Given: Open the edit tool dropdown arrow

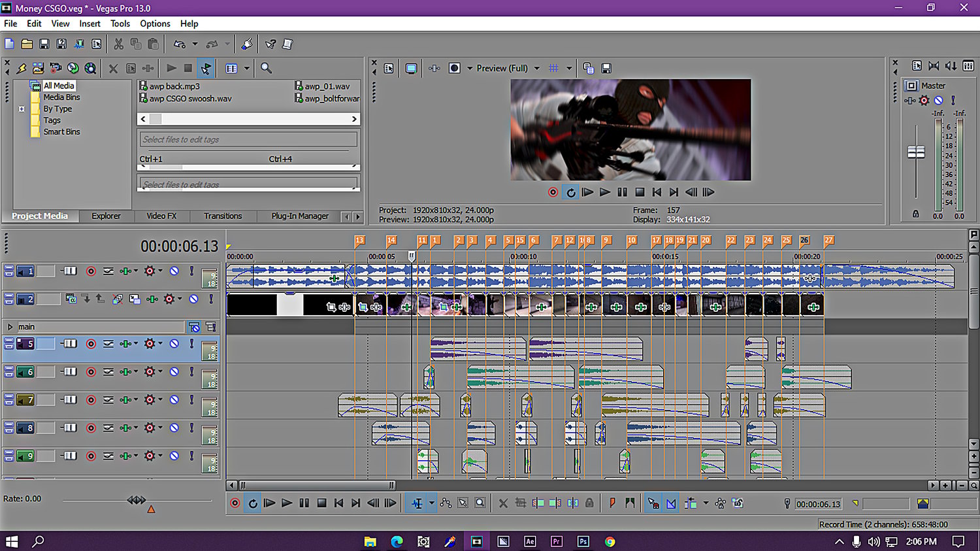Looking at the screenshot, I should [x=431, y=503].
